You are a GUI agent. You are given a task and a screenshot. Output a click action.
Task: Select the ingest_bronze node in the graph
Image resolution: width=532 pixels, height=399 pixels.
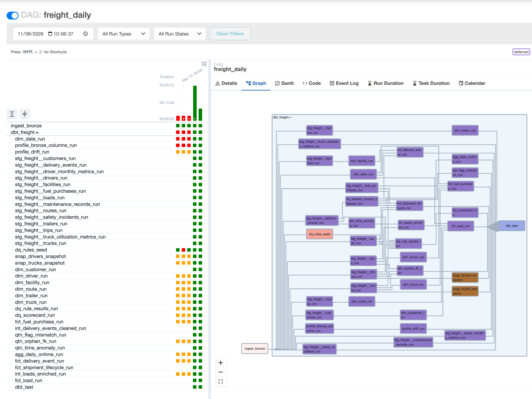(x=255, y=349)
